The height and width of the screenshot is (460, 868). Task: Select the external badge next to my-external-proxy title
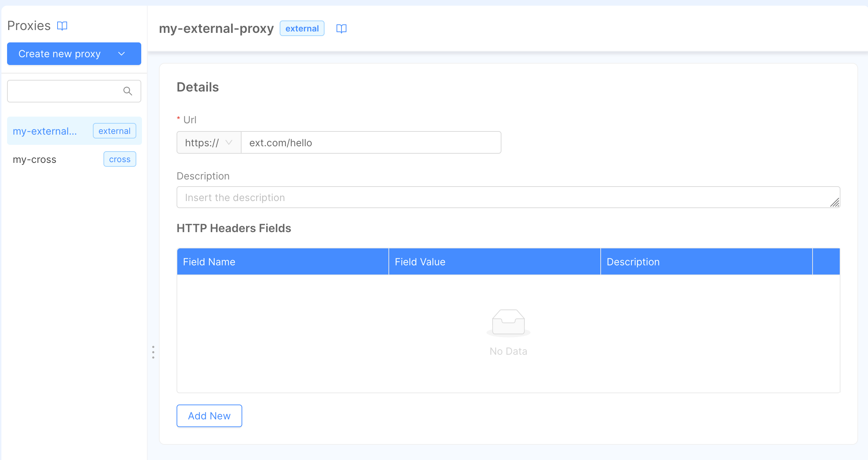pos(302,28)
